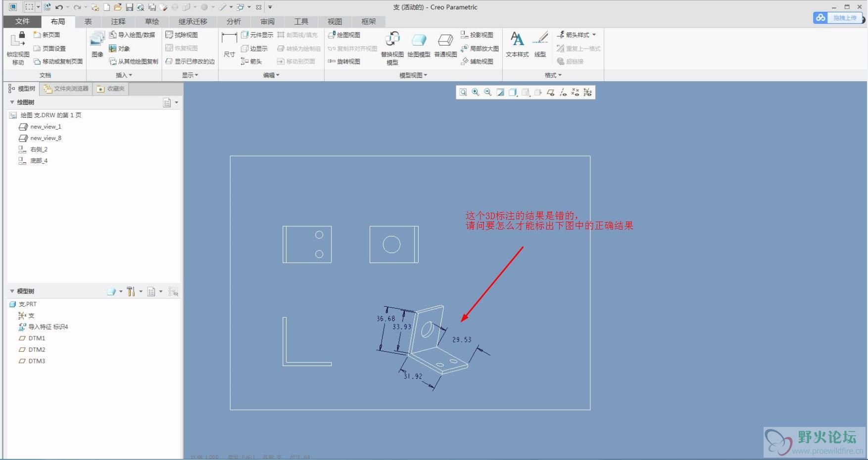Click the 图像 image insert icon
868x460 pixels.
pyautogui.click(x=97, y=45)
